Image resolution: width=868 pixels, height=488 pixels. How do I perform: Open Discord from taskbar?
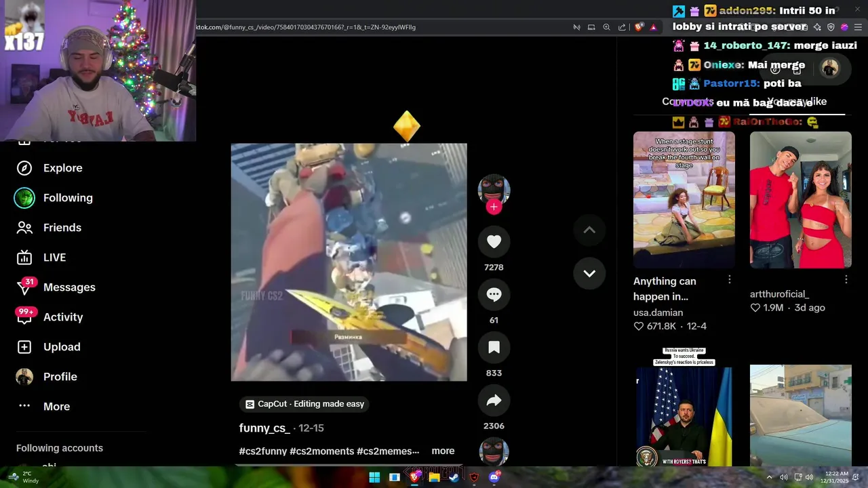click(x=494, y=477)
